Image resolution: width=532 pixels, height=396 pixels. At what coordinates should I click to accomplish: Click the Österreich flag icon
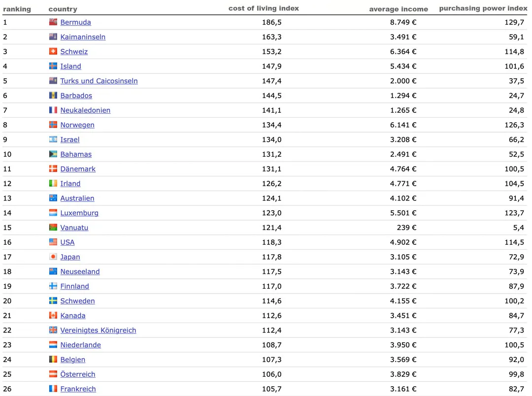(53, 374)
